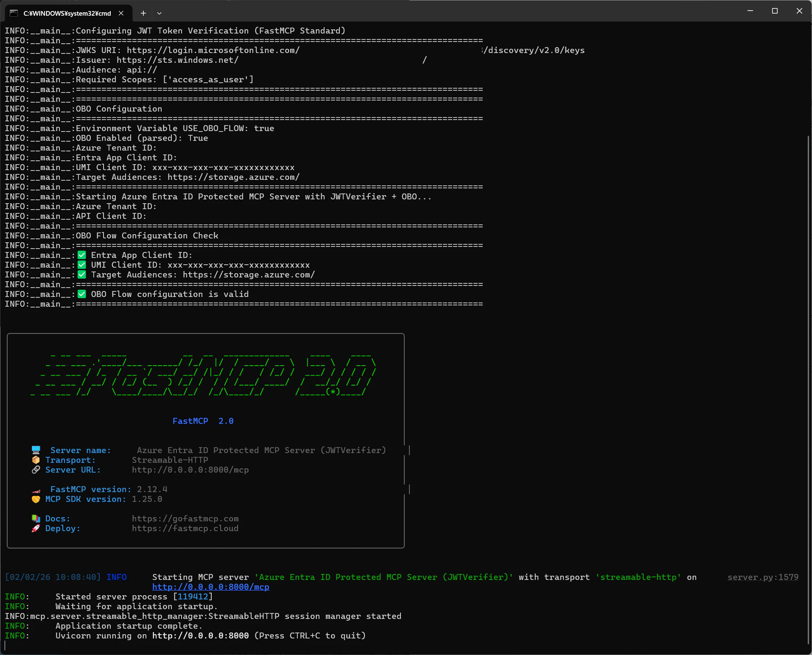Click the rocket icon next to Deploy
Screen dimensions: 812x655
point(36,528)
